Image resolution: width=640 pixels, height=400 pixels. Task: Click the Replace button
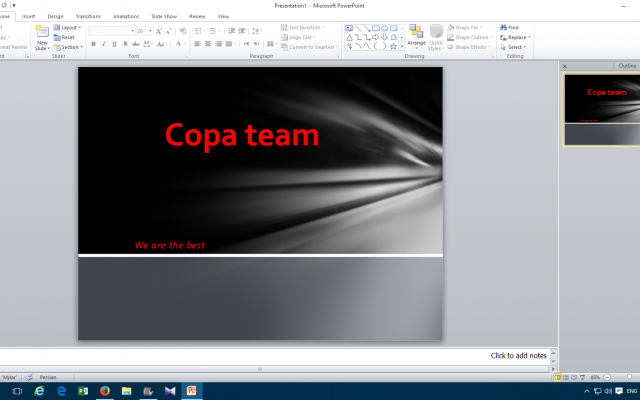(515, 37)
